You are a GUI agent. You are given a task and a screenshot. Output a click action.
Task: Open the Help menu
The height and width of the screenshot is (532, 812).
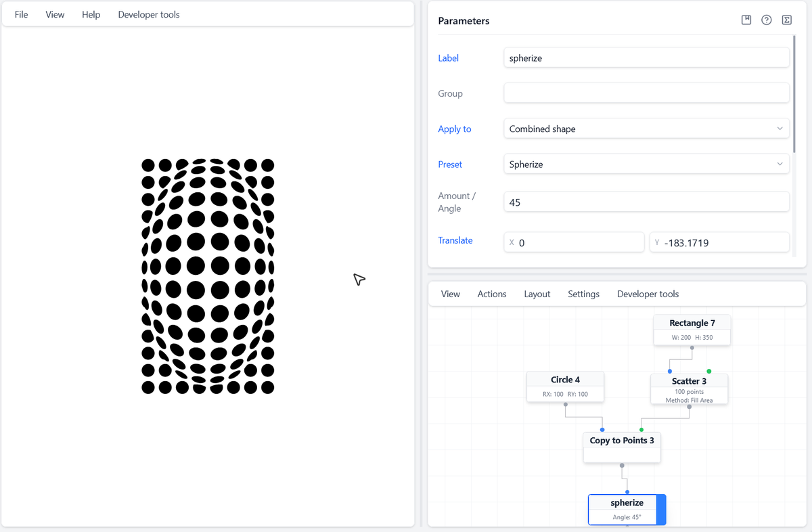click(x=91, y=14)
